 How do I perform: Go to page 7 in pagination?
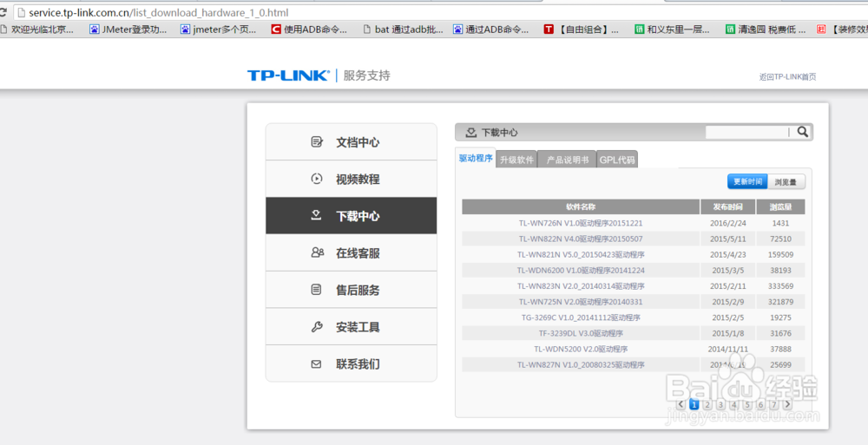(773, 404)
